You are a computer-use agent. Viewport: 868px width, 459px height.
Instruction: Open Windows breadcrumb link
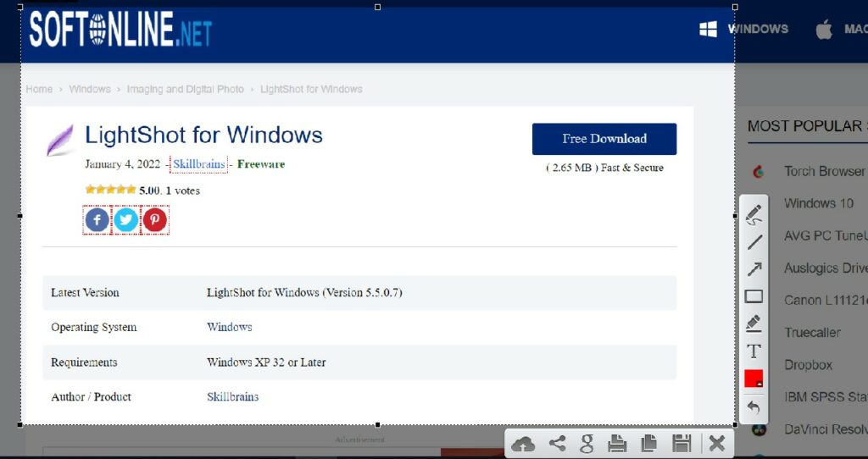(x=90, y=89)
